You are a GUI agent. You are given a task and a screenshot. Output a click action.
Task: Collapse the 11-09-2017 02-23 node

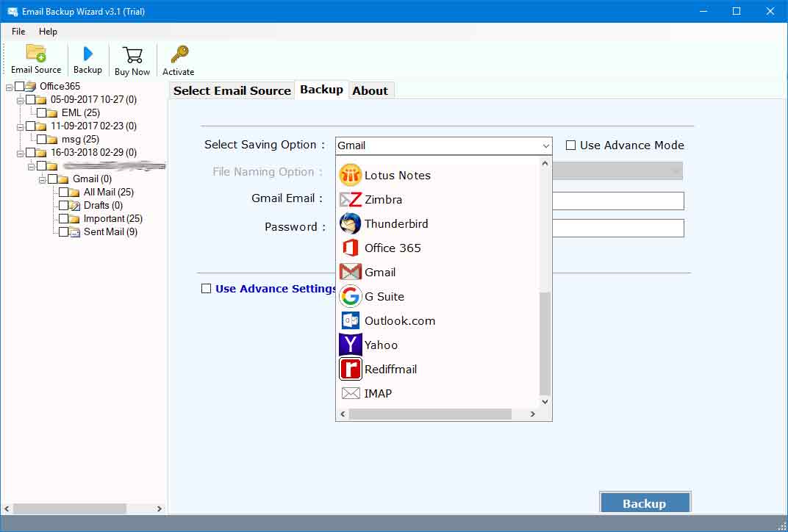tap(20, 127)
